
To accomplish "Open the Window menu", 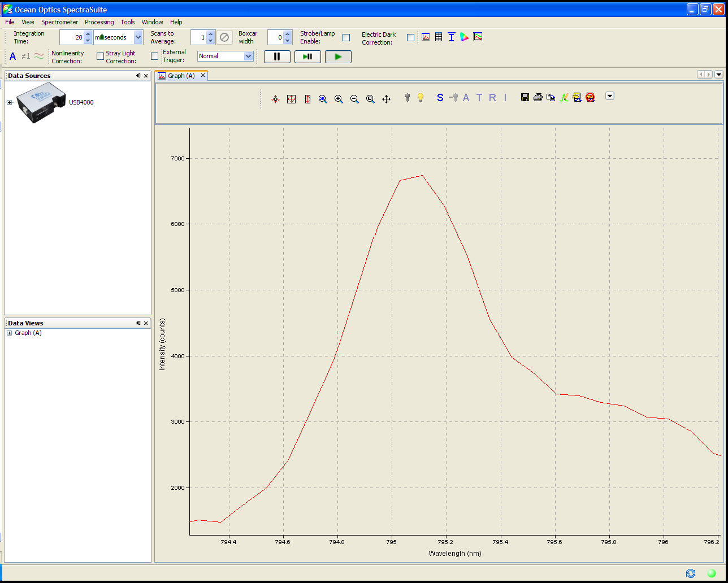I will tap(152, 22).
